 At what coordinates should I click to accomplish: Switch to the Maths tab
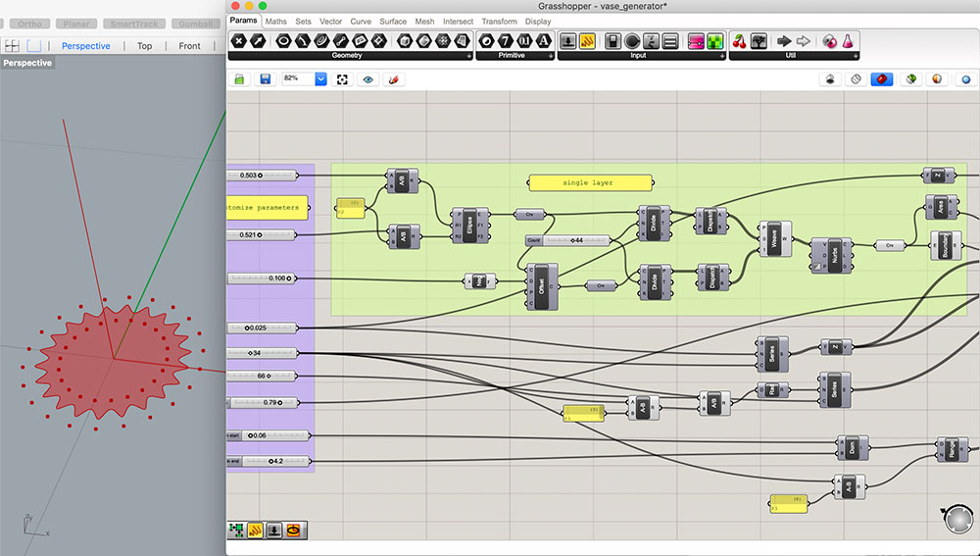click(x=275, y=22)
